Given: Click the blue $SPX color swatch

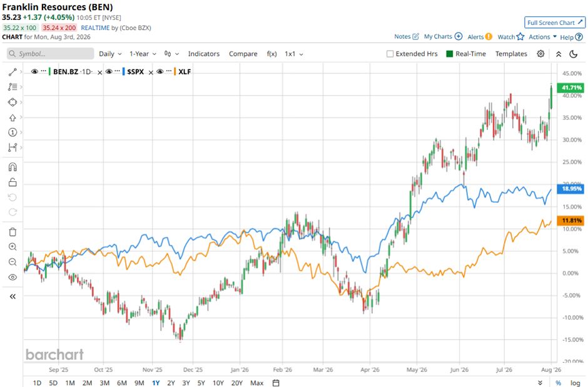Looking at the screenshot, I should point(123,71).
